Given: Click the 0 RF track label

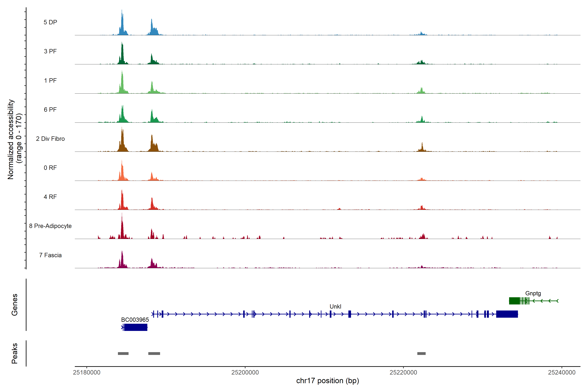Looking at the screenshot, I should pos(50,168).
